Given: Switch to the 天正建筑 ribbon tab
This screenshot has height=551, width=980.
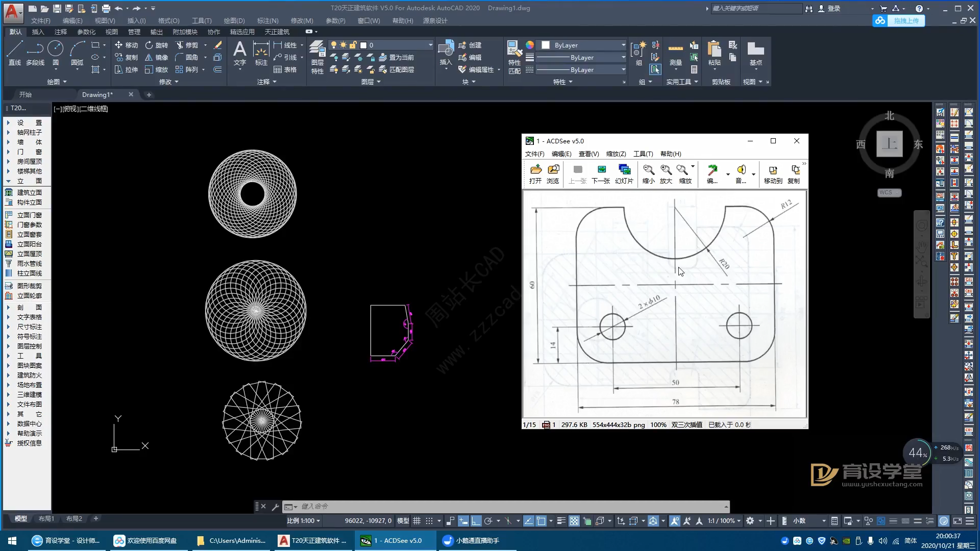Looking at the screenshot, I should coord(277,32).
